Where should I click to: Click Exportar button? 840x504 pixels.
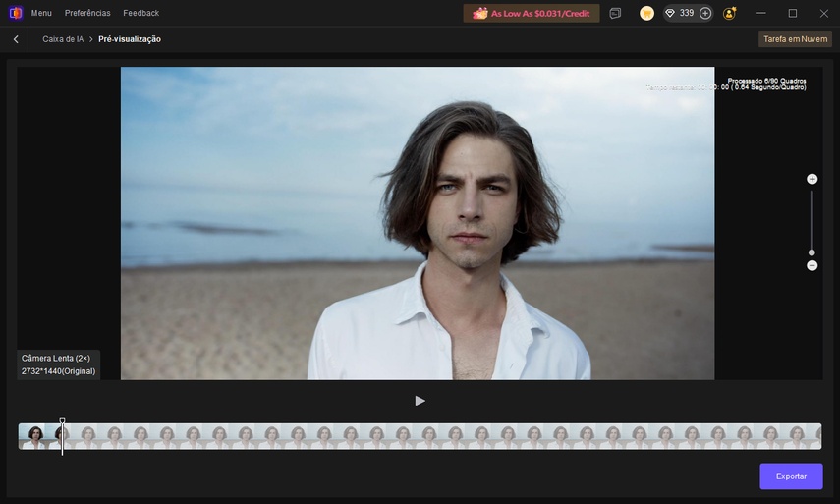(x=791, y=476)
